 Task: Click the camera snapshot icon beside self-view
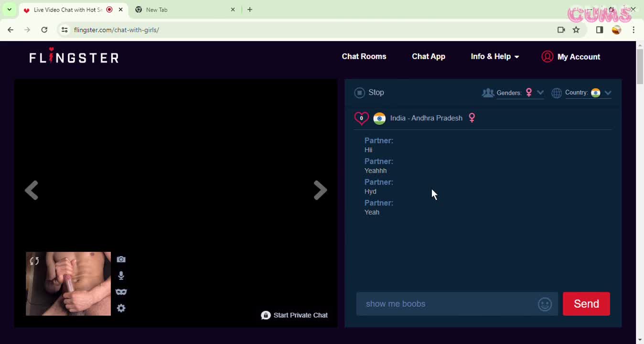pyautogui.click(x=121, y=259)
